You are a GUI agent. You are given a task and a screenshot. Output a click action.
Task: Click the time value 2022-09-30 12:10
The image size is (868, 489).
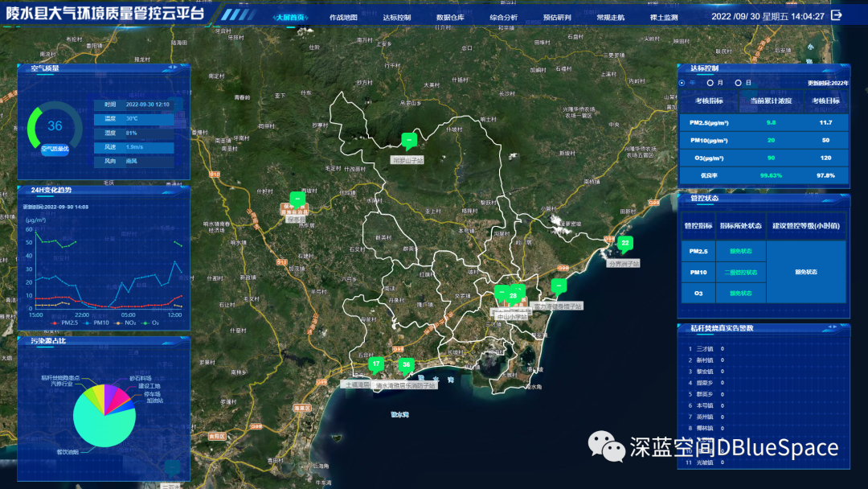tap(147, 104)
